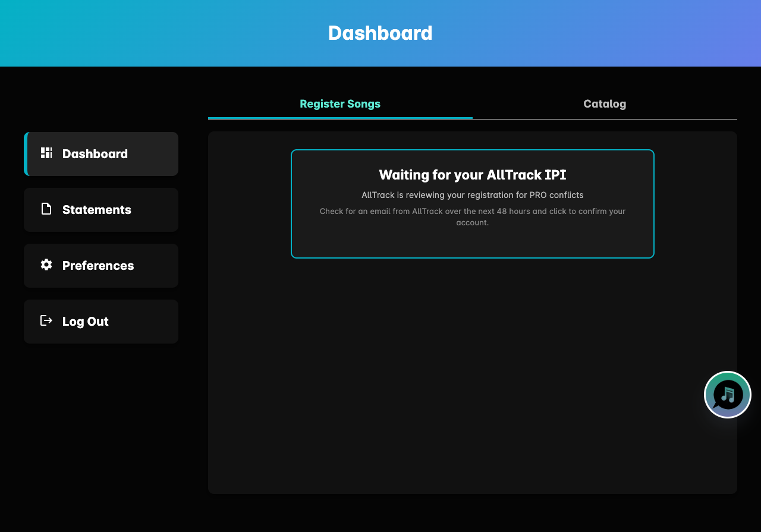Select the Log Out label in sidebar

86,322
